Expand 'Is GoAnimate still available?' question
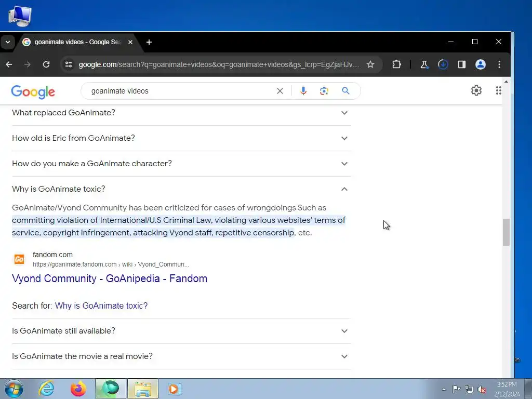The height and width of the screenshot is (399, 532). 181,331
